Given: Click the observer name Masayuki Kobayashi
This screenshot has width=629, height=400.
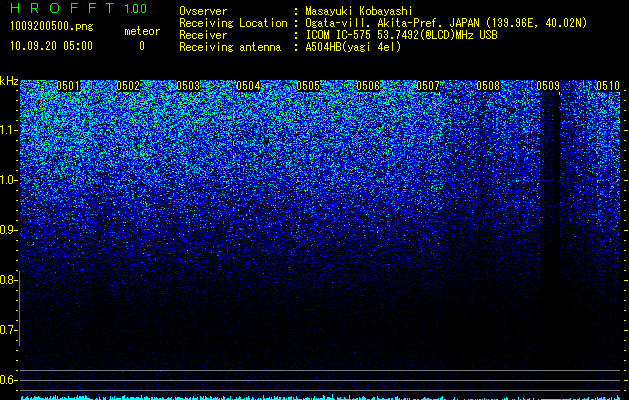Looking at the screenshot, I should point(359,11).
